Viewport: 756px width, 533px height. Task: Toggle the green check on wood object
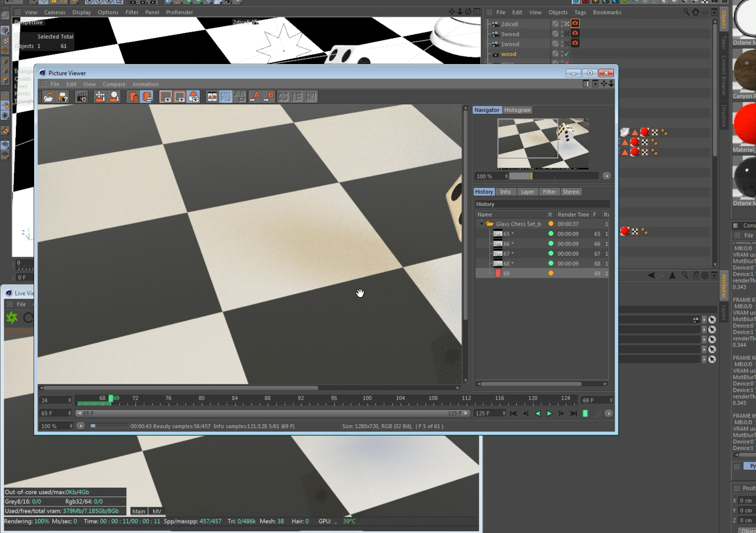(567, 54)
